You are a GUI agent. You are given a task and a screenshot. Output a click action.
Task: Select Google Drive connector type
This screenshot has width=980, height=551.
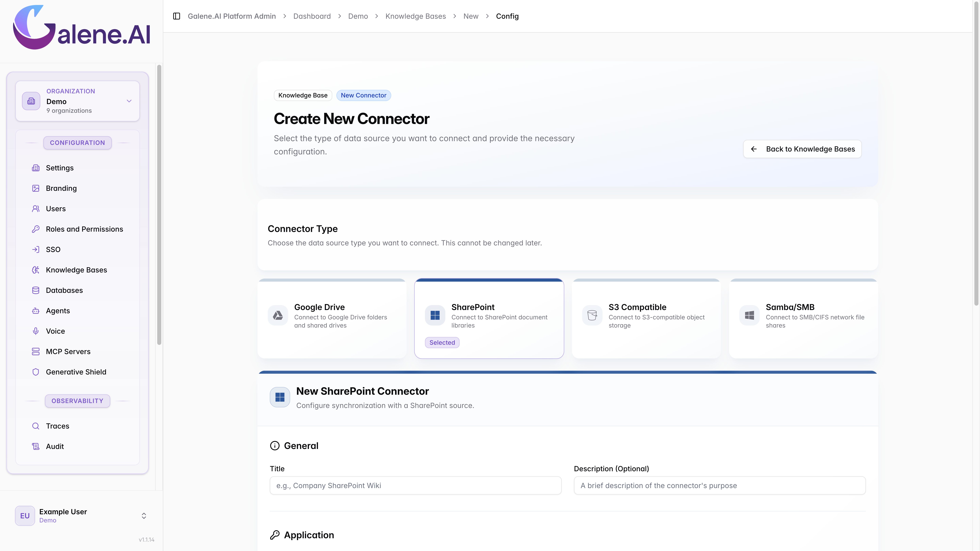pyautogui.click(x=332, y=319)
